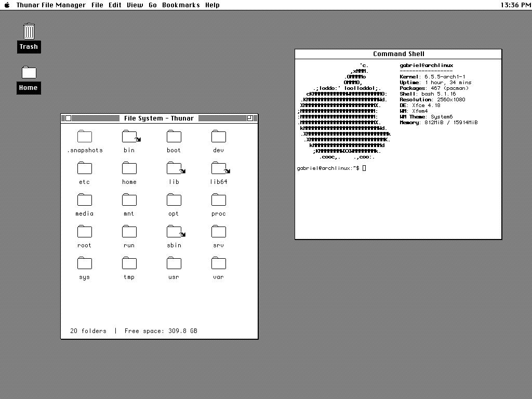Click the 13:36 PM clock
This screenshot has height=399, width=532.
[x=515, y=5]
